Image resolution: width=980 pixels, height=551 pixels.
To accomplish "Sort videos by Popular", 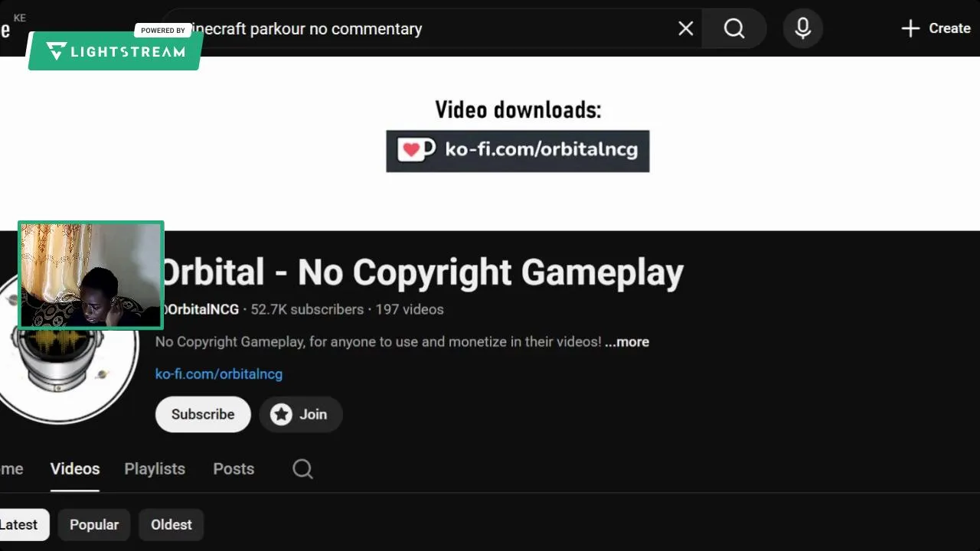I will (x=94, y=524).
